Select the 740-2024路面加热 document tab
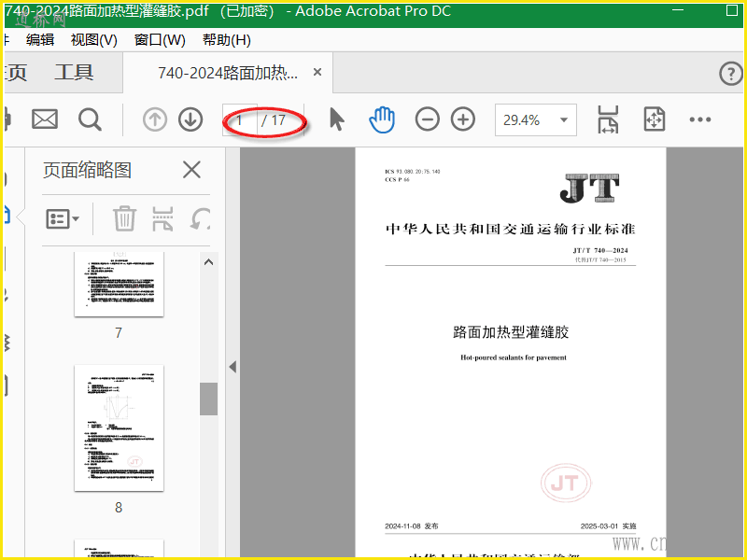The height and width of the screenshot is (560, 747). coord(228,73)
